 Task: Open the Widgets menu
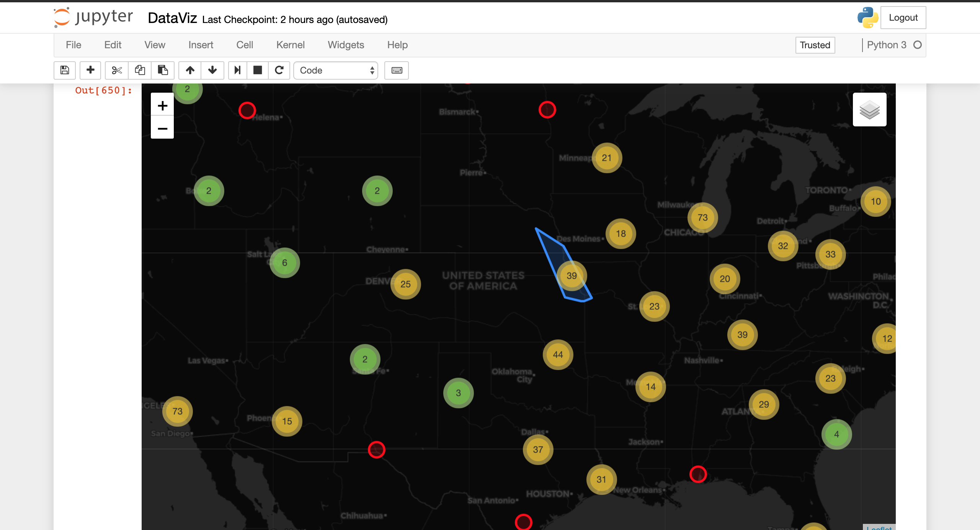tap(346, 45)
